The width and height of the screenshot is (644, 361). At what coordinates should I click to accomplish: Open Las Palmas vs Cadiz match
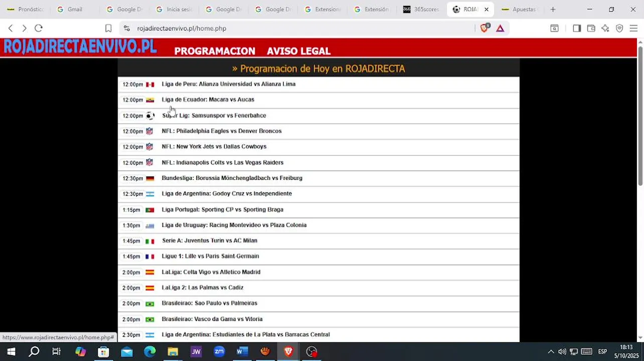(203, 288)
